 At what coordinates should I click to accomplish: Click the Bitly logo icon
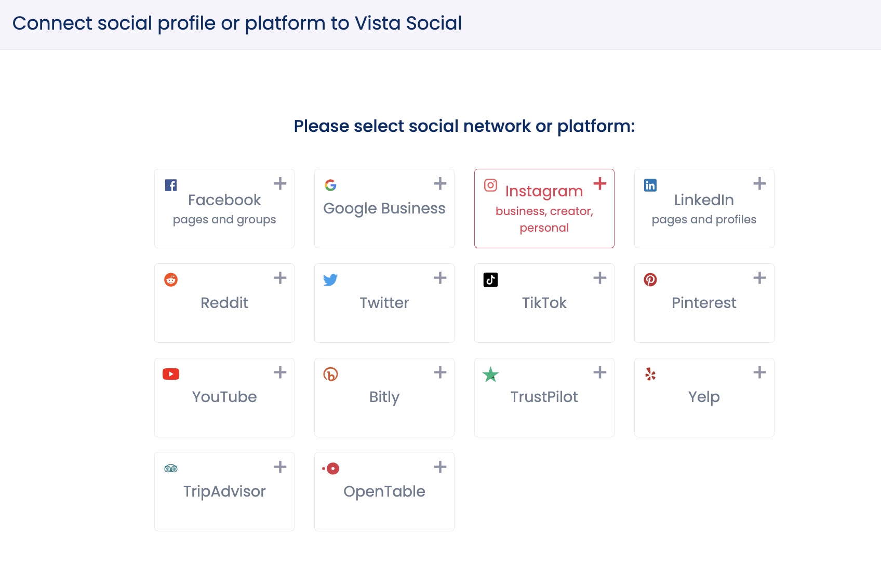[x=330, y=374]
